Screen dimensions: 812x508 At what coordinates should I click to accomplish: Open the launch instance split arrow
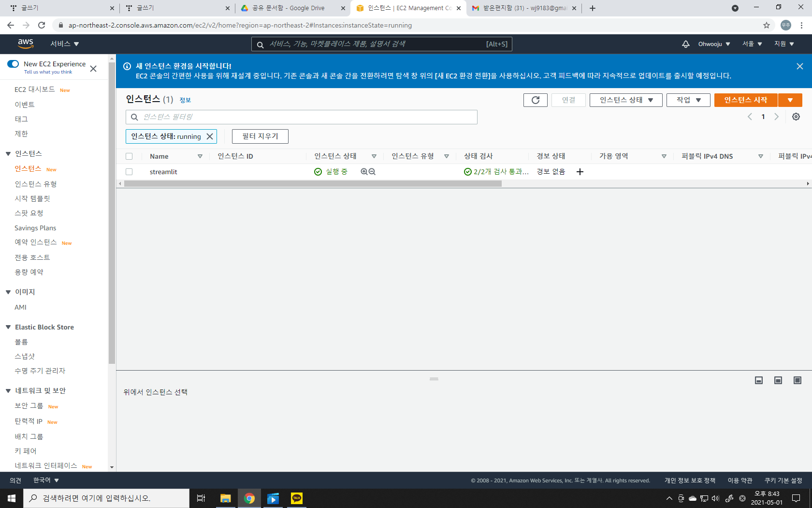coord(790,100)
